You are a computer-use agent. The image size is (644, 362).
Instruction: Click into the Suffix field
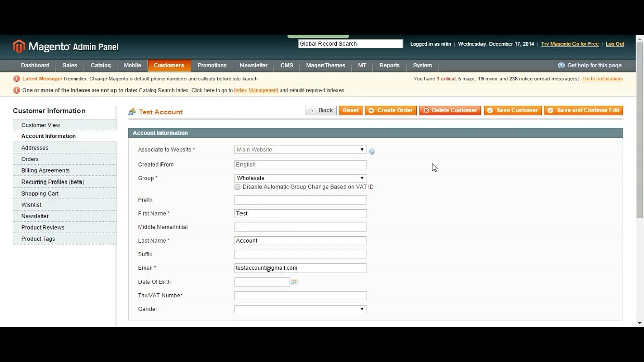tap(300, 254)
